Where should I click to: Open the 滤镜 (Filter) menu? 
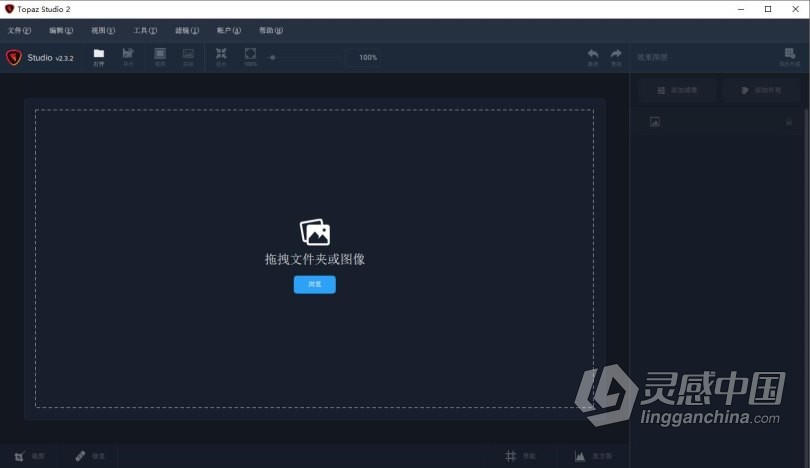pos(186,30)
